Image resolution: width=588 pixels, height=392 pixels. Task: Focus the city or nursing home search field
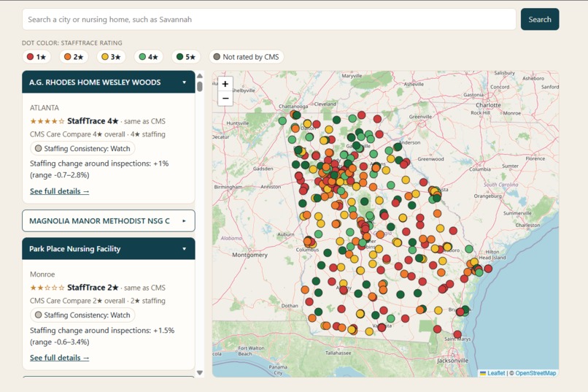coord(269,20)
